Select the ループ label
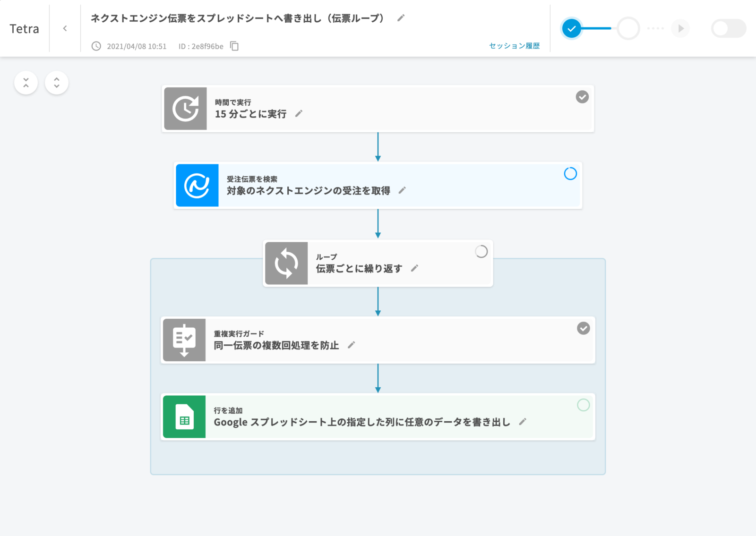The height and width of the screenshot is (536, 756). point(326,257)
